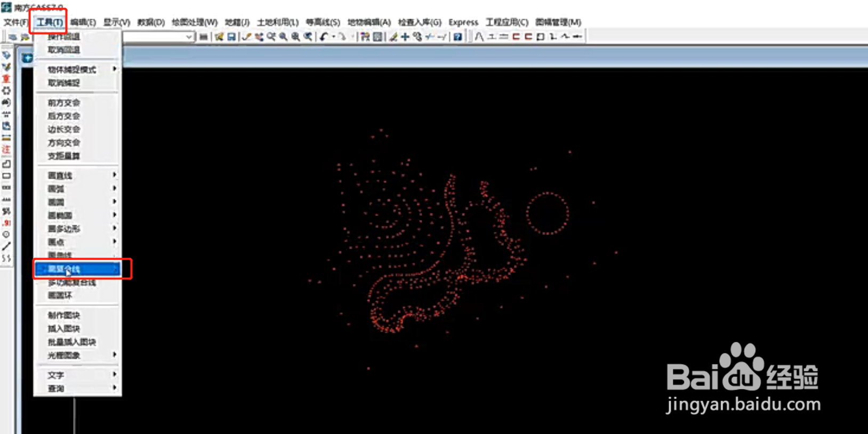
Task: Click the peak-shaped line toolbar icon
Action: [479, 37]
